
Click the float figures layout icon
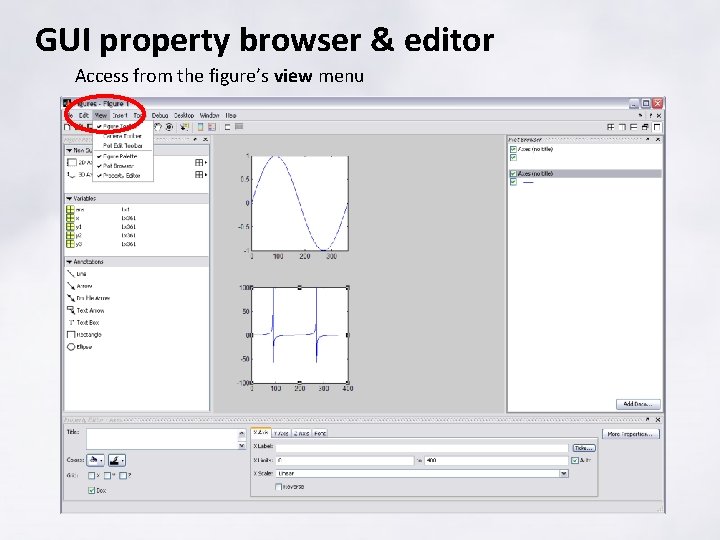[x=645, y=127]
